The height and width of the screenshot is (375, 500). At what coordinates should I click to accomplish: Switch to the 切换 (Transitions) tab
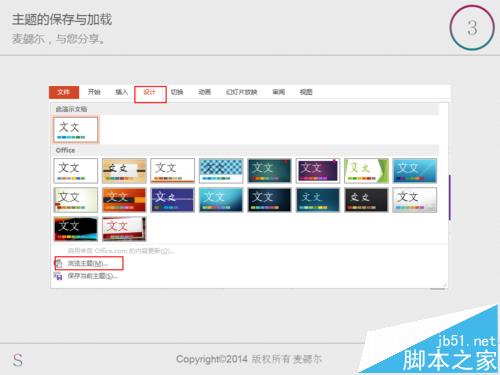point(177,92)
